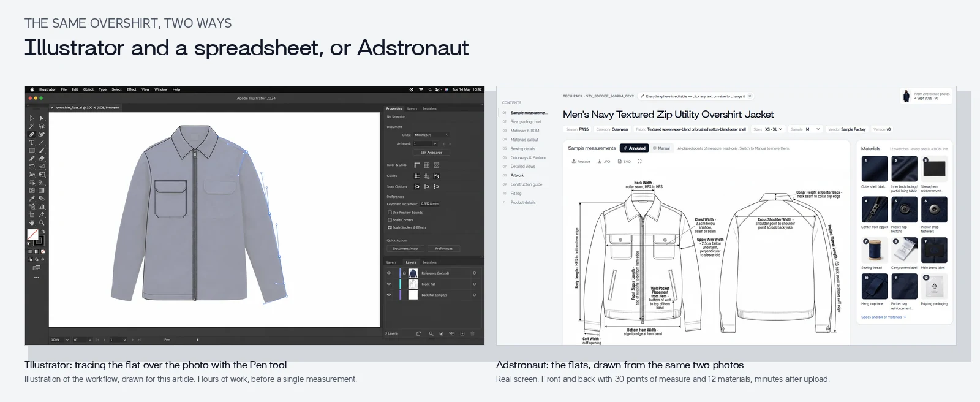
Task: Open the Edit Toolbar three-dots button
Action: pyautogui.click(x=37, y=278)
